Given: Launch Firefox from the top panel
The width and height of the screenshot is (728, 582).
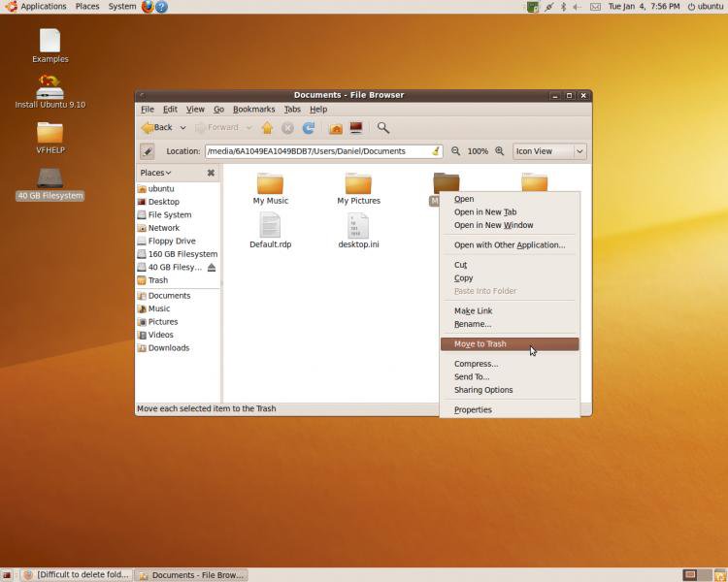Looking at the screenshot, I should click(148, 7).
